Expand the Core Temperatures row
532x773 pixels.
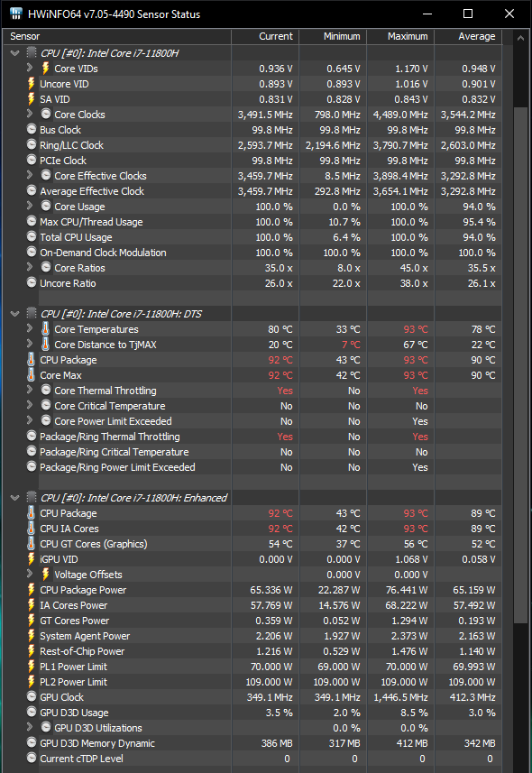pyautogui.click(x=30, y=328)
